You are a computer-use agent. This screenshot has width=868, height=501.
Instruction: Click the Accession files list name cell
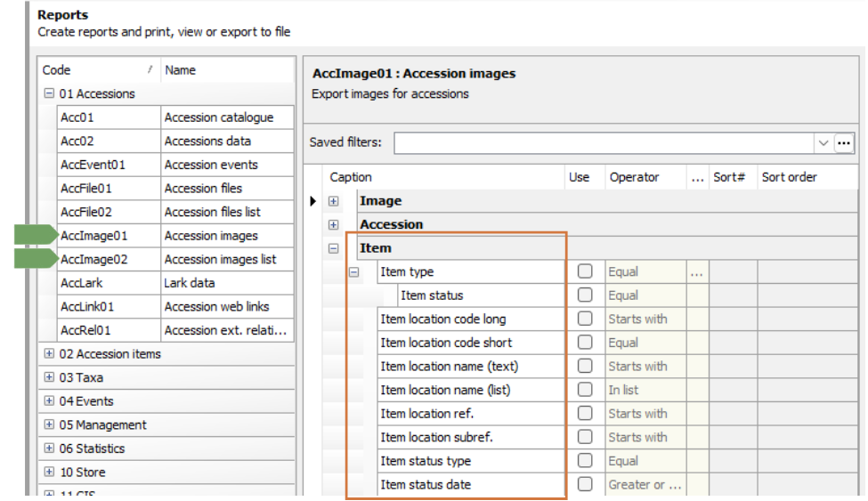click(x=227, y=212)
